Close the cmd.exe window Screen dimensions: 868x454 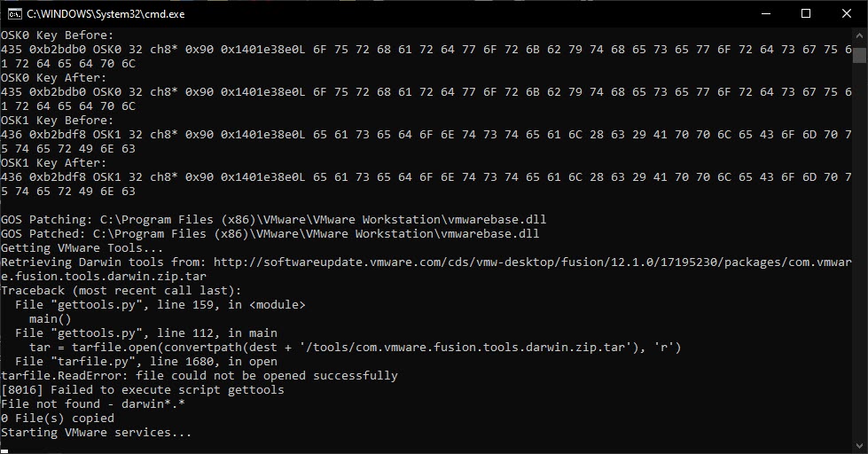tap(847, 13)
